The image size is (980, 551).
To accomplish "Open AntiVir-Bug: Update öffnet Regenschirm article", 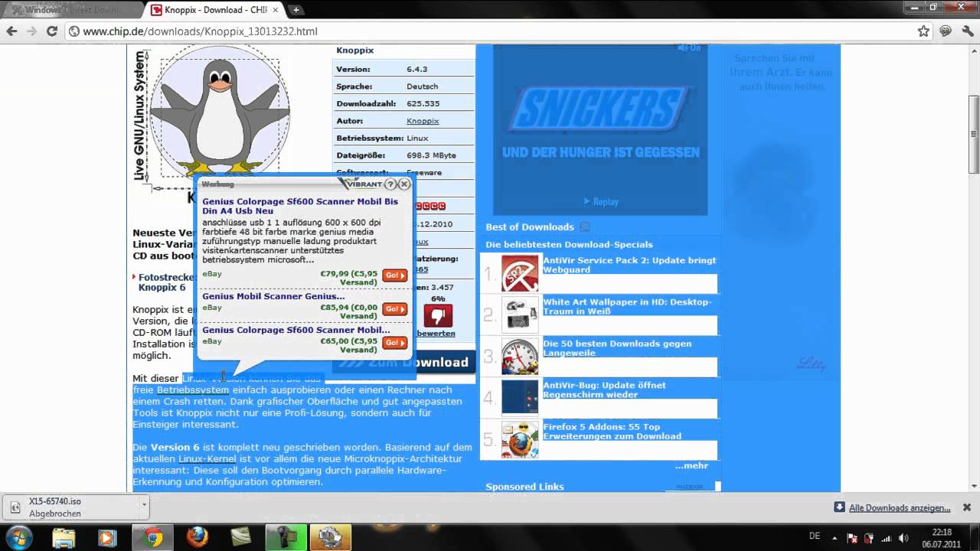I will pos(605,390).
